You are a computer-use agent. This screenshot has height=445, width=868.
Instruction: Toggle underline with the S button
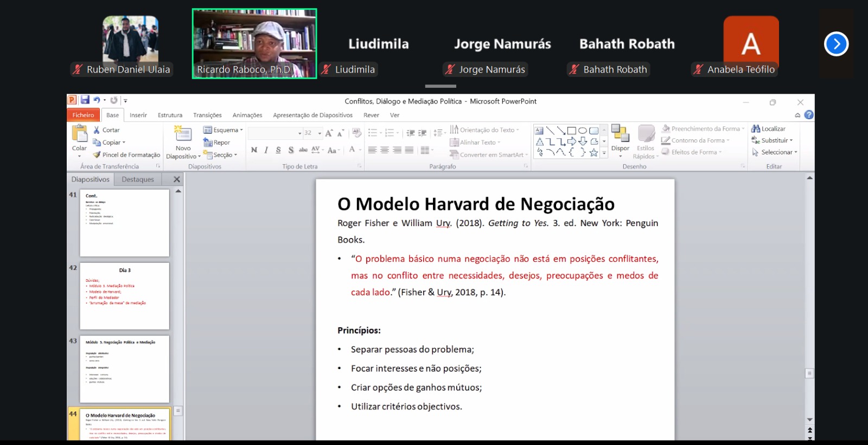coord(278,150)
